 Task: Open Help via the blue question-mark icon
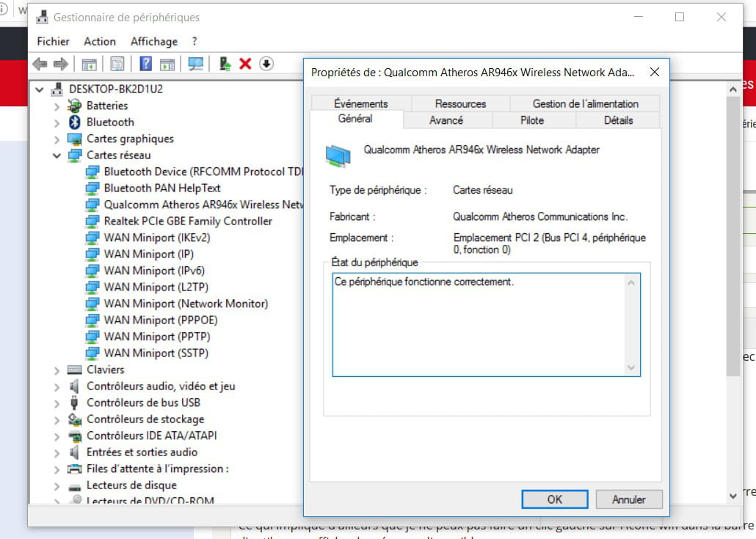[145, 64]
